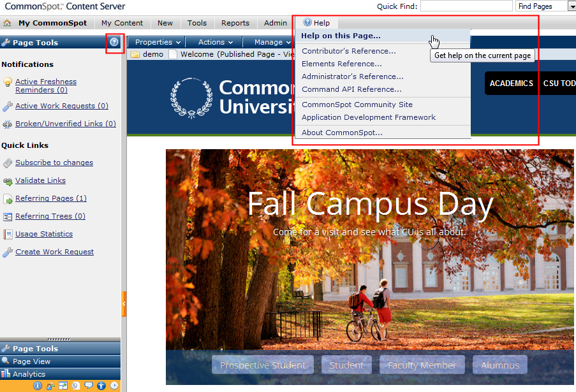Open the New menu
The height and width of the screenshot is (392, 576).
pos(165,23)
